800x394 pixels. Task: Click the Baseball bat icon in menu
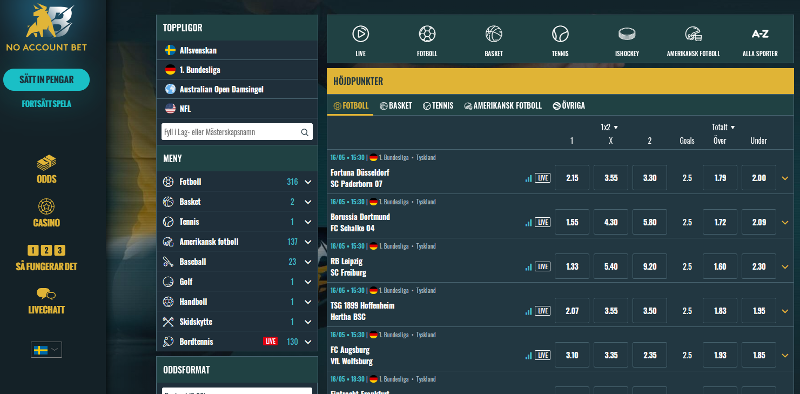[168, 262]
